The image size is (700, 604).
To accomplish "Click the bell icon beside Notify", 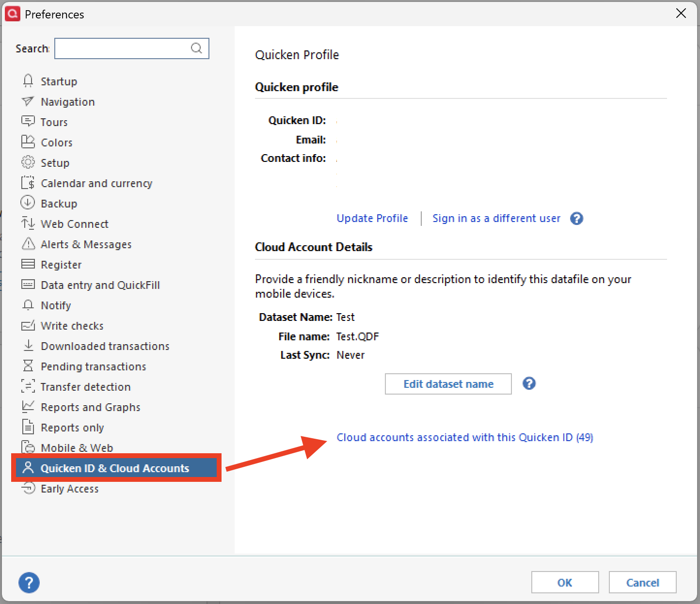I will click(x=28, y=305).
